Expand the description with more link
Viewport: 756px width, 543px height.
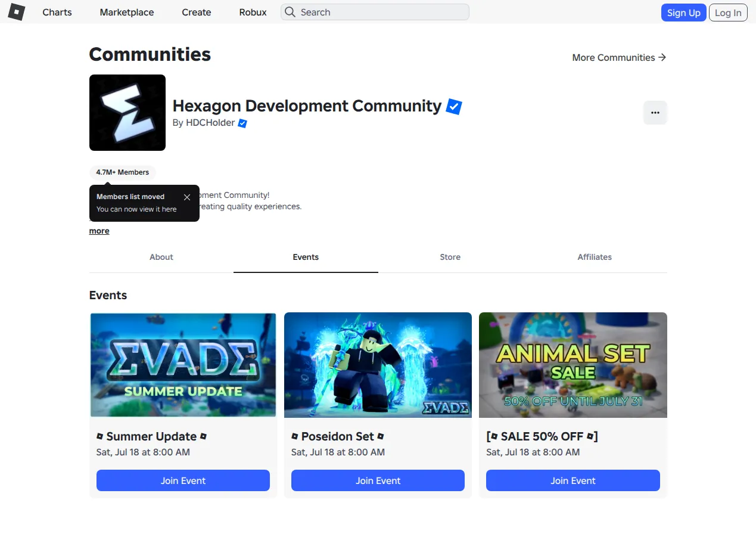(x=99, y=231)
